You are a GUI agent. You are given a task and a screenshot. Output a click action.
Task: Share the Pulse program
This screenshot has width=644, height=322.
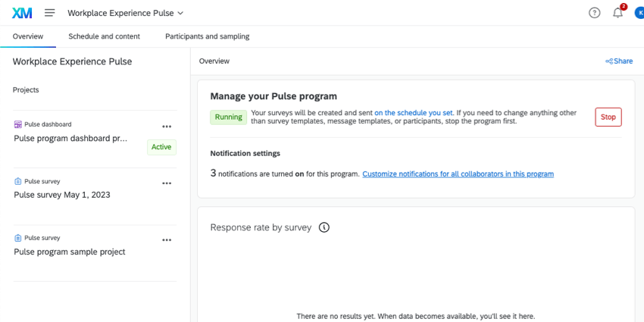point(619,61)
